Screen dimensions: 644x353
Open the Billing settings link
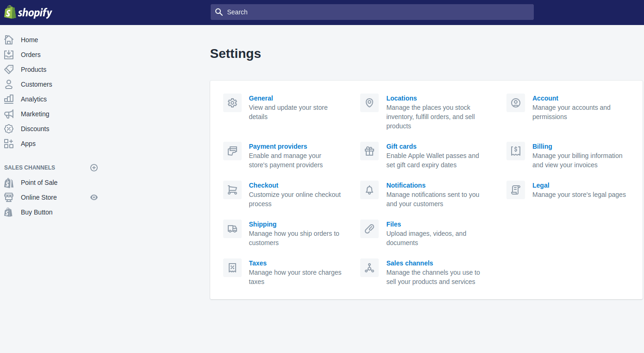coord(542,146)
